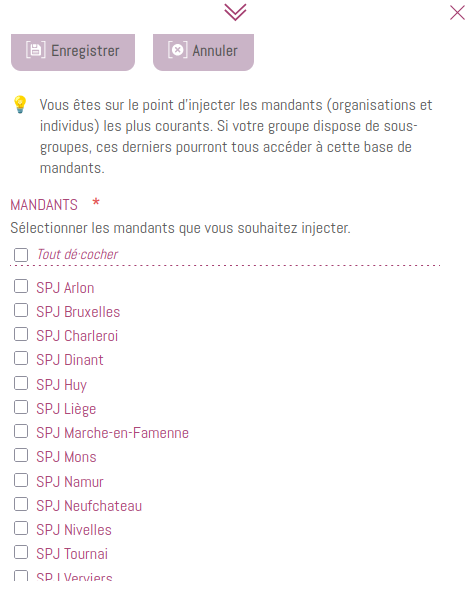Check the SPJ Namur checkbox

21,480
